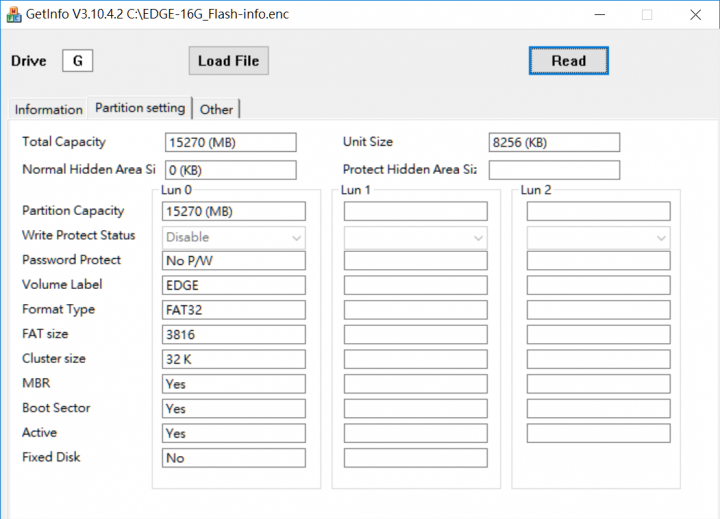Click Normal Hidden Area Size field 0 (KB)
Image resolution: width=720 pixels, height=519 pixels.
click(x=231, y=170)
